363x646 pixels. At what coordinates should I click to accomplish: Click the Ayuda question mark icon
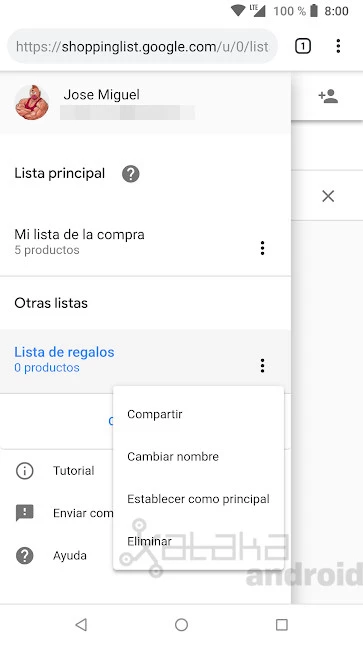coord(25,555)
